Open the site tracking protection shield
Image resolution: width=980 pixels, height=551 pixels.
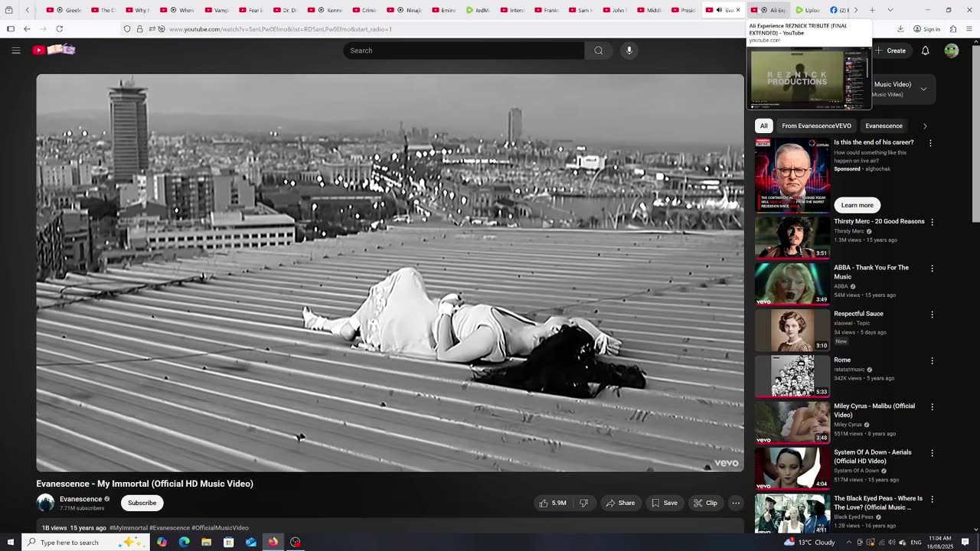coord(127,29)
